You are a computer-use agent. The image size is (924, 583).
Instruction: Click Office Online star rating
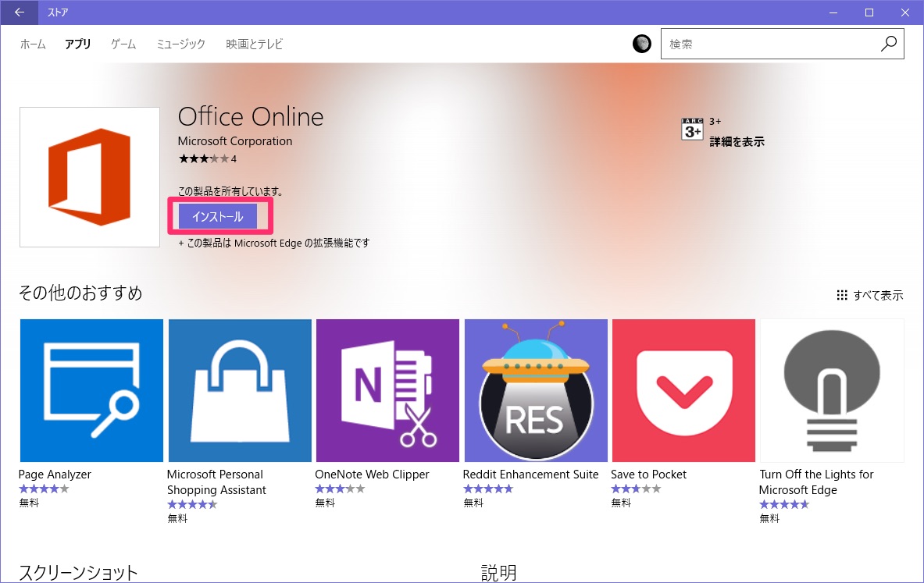(x=204, y=158)
